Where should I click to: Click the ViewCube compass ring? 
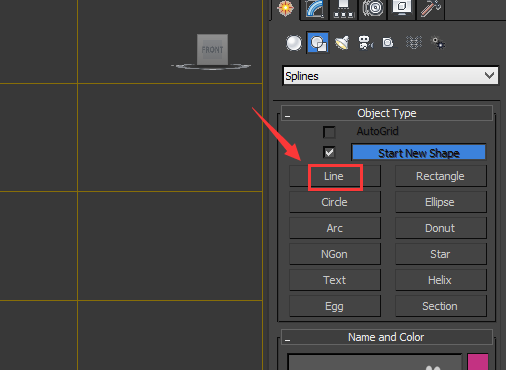point(211,67)
